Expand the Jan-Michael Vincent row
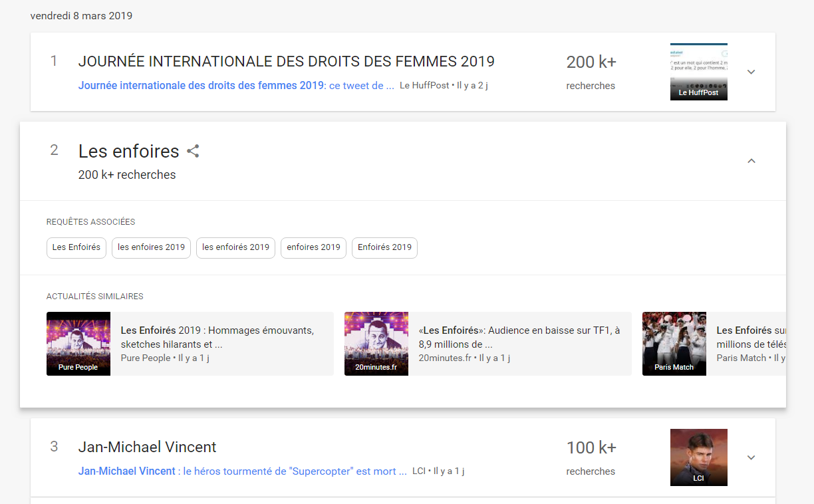814x504 pixels. (751, 457)
